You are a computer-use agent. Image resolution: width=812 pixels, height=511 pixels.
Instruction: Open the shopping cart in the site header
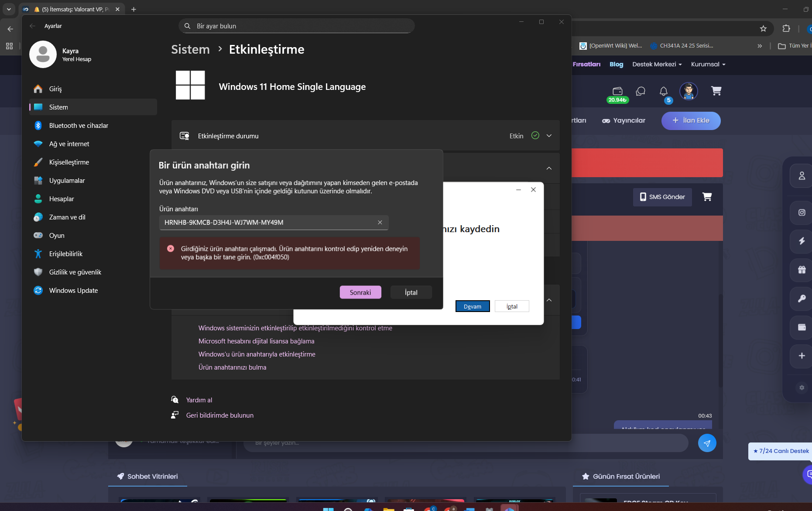point(716,91)
